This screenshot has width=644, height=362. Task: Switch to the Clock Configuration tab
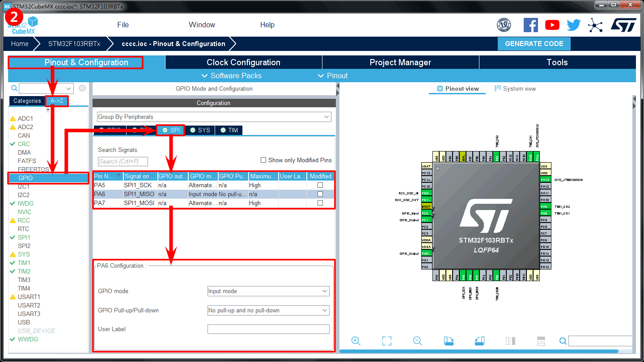(243, 63)
